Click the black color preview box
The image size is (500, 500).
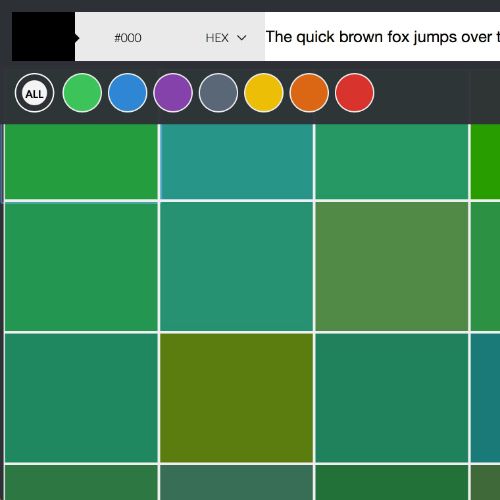pos(43,37)
